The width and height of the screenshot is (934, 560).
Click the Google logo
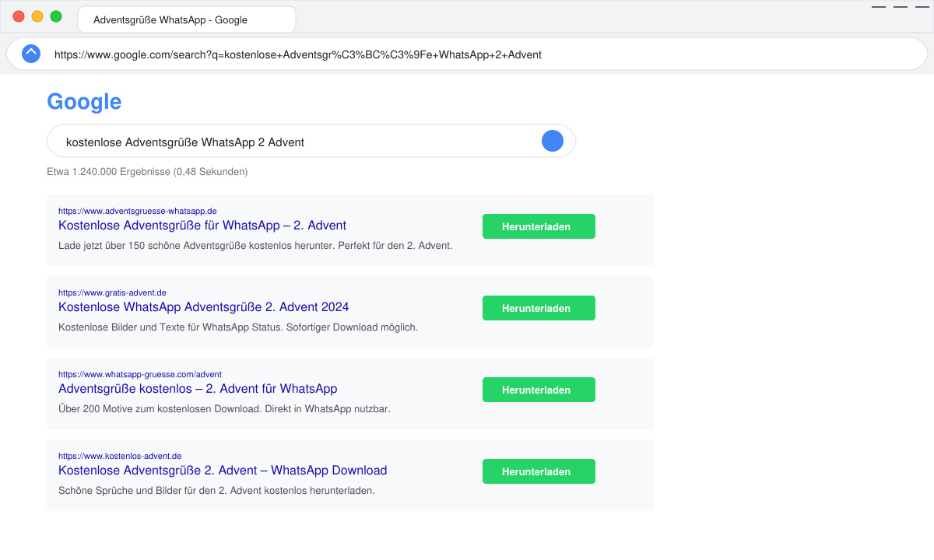(84, 102)
